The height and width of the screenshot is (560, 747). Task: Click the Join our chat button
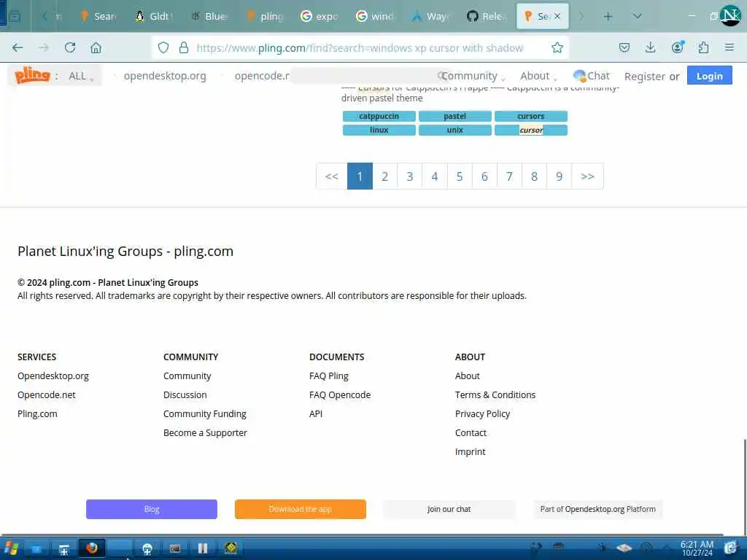coord(449,509)
